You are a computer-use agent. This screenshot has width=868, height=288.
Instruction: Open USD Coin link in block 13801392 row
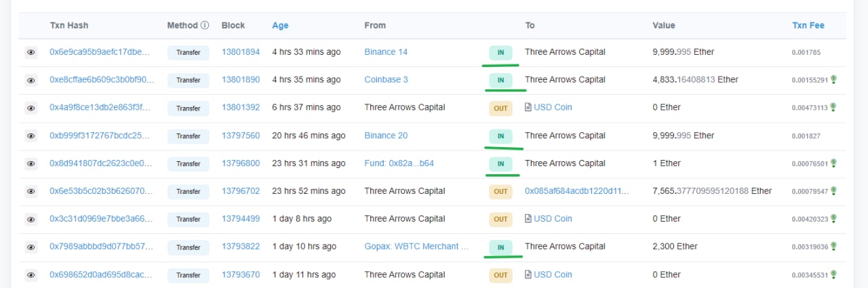[x=553, y=107]
